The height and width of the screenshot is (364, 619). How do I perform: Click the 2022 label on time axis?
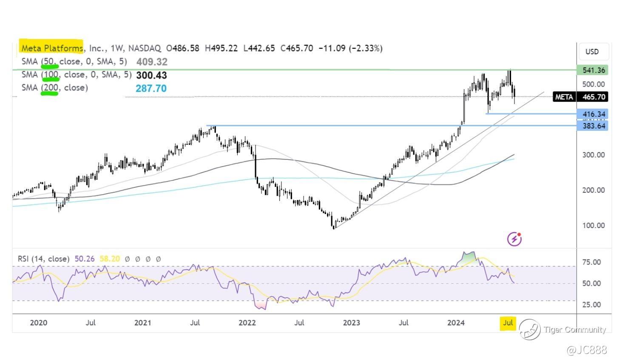[x=247, y=322]
